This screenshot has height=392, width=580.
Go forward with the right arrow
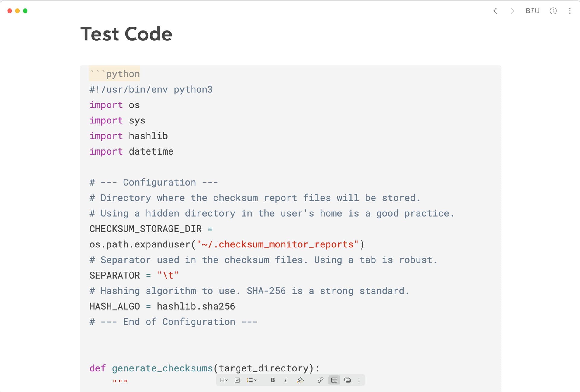click(x=512, y=11)
